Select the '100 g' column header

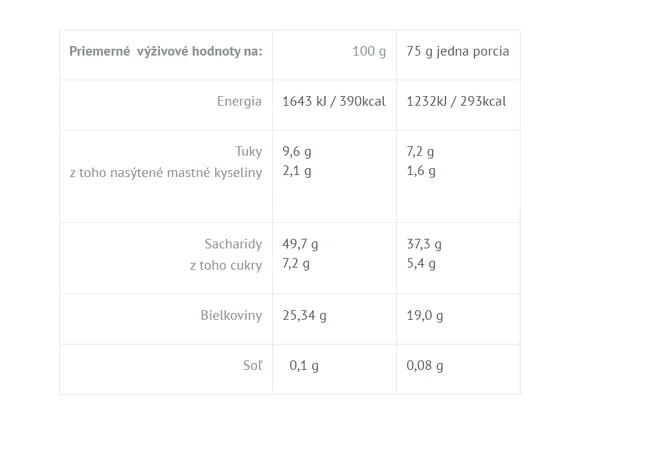point(369,52)
